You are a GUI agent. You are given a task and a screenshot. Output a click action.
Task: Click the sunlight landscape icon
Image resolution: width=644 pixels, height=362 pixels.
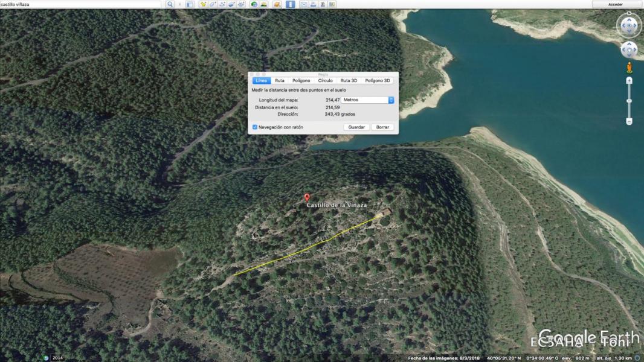263,4
